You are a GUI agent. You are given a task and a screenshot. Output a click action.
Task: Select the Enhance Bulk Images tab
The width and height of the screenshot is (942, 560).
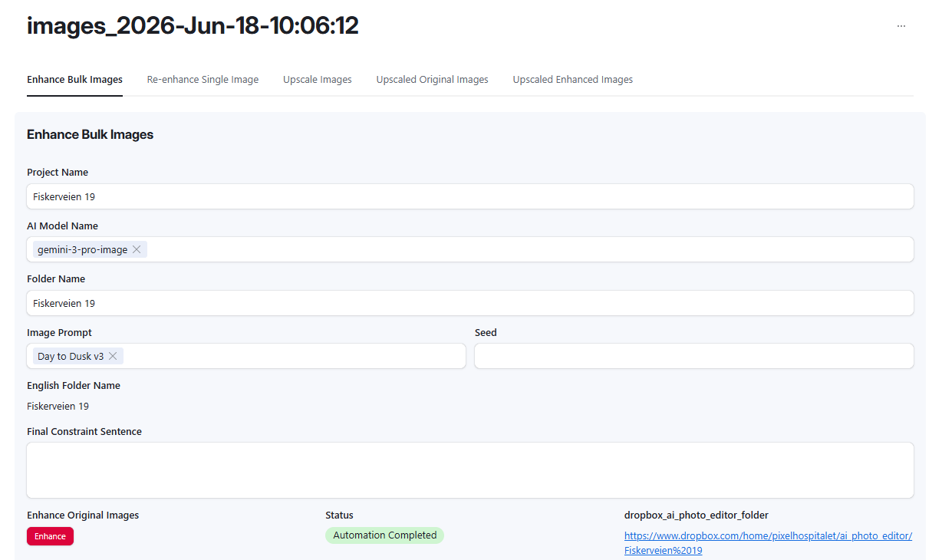[x=74, y=80]
